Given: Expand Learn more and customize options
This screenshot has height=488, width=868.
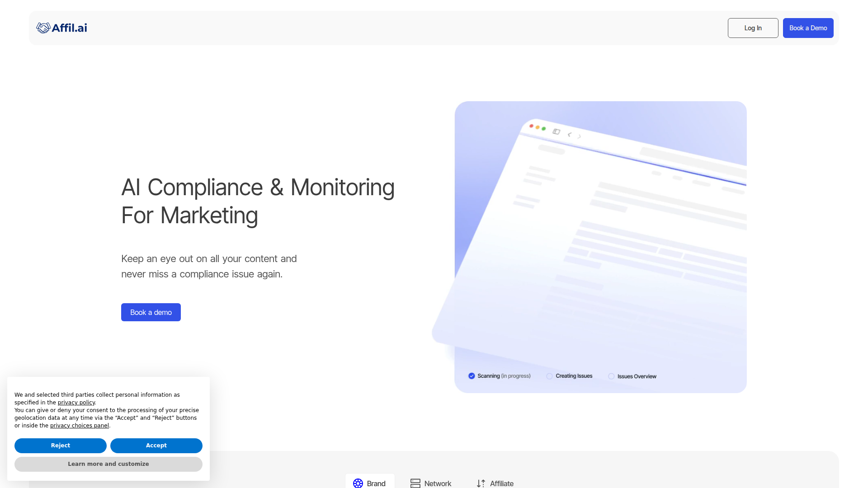Looking at the screenshot, I should click(108, 464).
